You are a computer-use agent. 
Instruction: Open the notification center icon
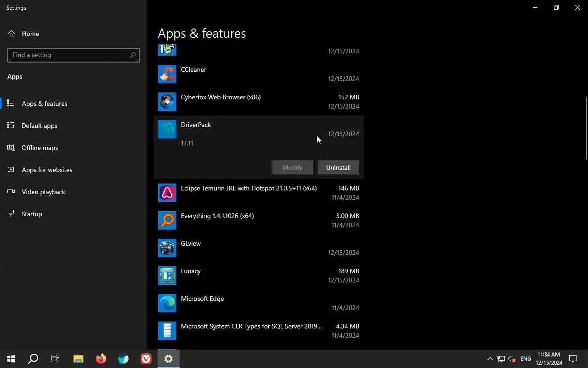[x=573, y=359]
